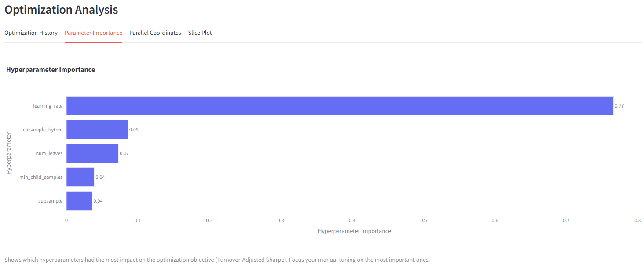Select the subsample bar in chart
Image resolution: width=644 pixels, height=271 pixels.
click(79, 201)
